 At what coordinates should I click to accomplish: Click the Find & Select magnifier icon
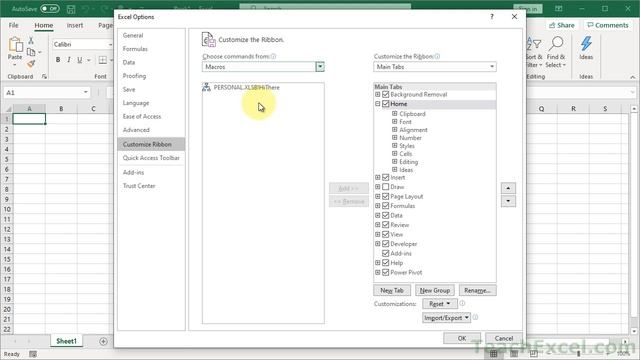(x=556, y=44)
